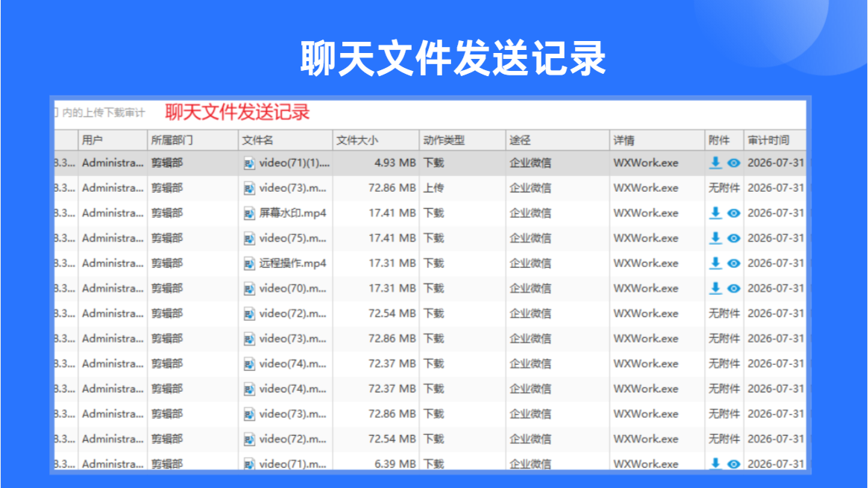Download attachment for video(71)(1) row
Image resolution: width=868 pixels, height=488 pixels.
[715, 163]
